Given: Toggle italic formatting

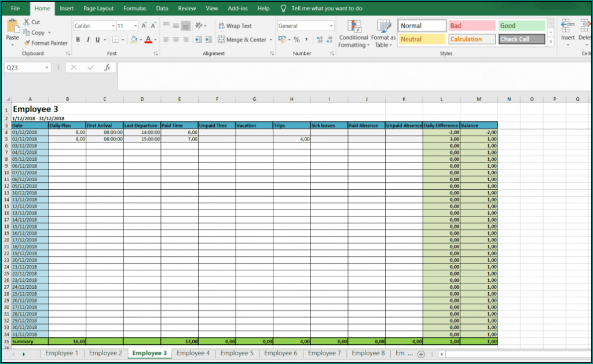Looking at the screenshot, I should tap(88, 39).
